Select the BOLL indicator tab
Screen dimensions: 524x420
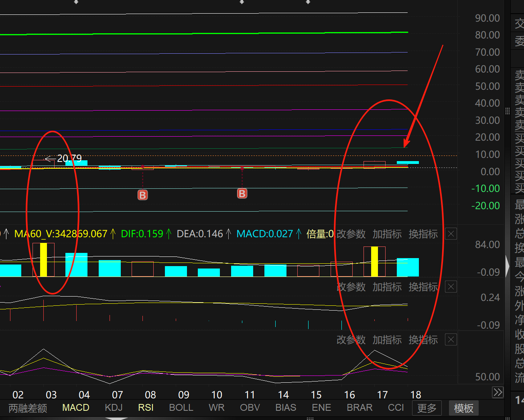(181, 408)
